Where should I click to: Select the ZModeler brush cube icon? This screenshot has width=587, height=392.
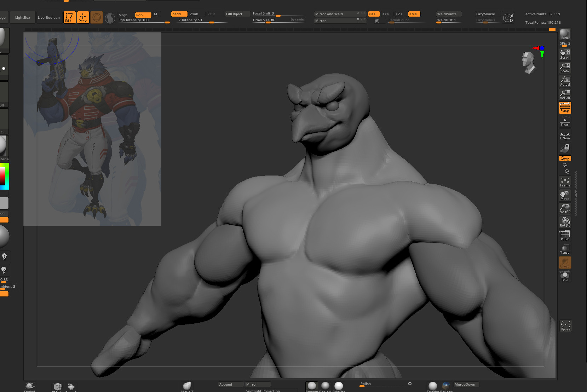pos(58,386)
